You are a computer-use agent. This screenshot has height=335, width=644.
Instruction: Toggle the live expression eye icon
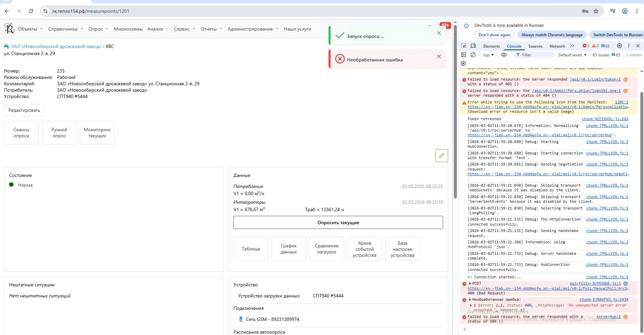click(504, 55)
